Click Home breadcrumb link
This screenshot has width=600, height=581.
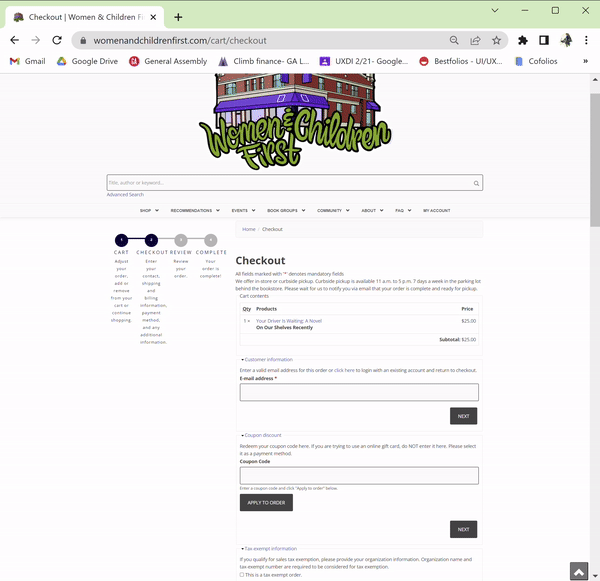pyautogui.click(x=249, y=229)
